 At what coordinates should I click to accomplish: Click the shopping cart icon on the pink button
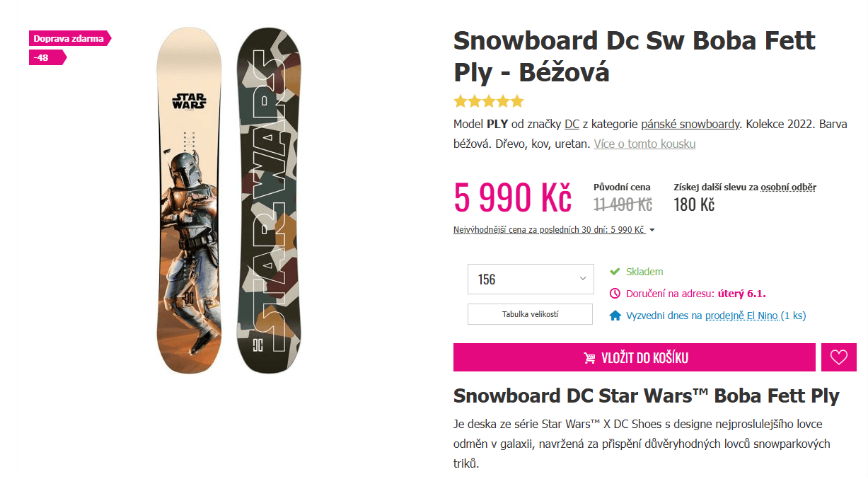coord(589,357)
